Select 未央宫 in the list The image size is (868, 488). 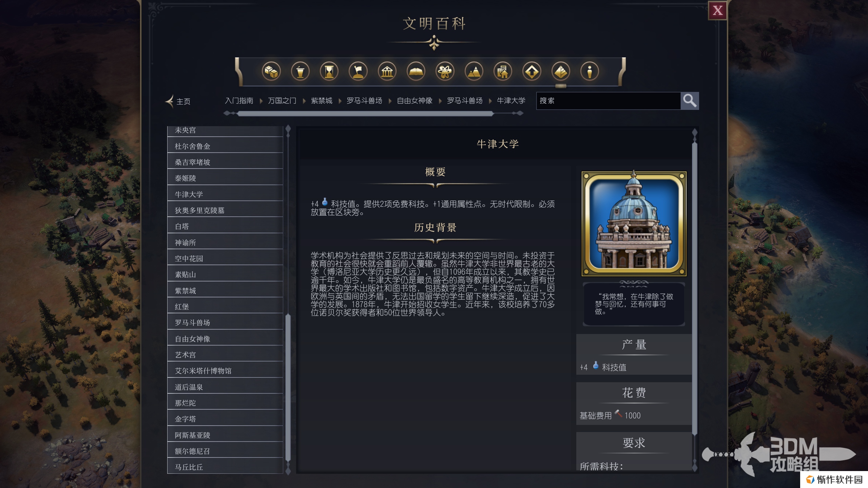point(225,131)
